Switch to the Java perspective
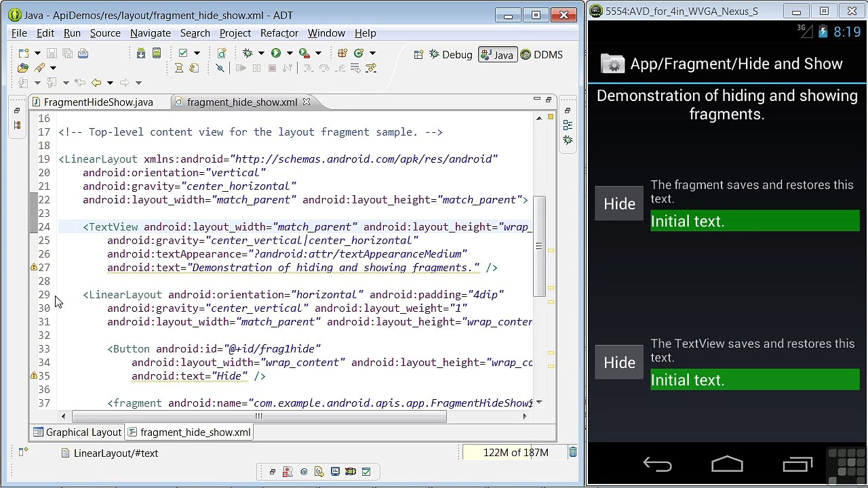868x488 pixels. tap(497, 55)
